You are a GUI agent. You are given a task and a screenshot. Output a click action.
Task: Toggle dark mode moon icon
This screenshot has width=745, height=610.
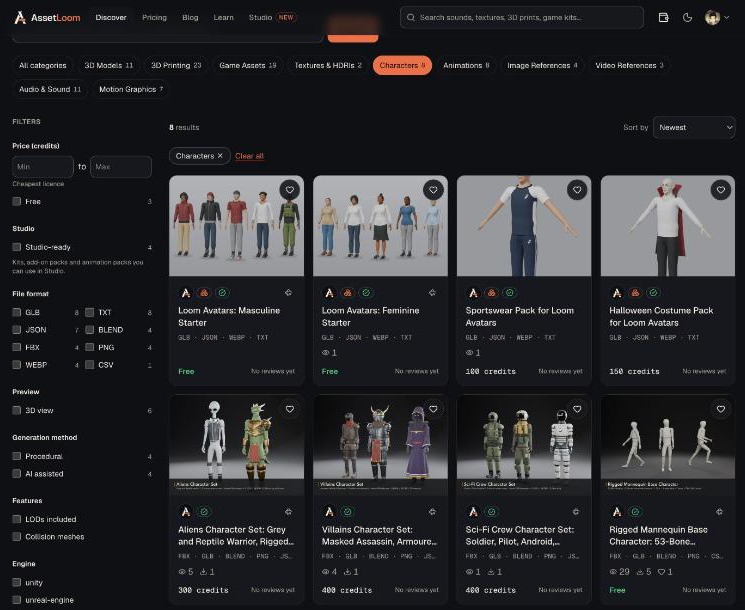[687, 18]
